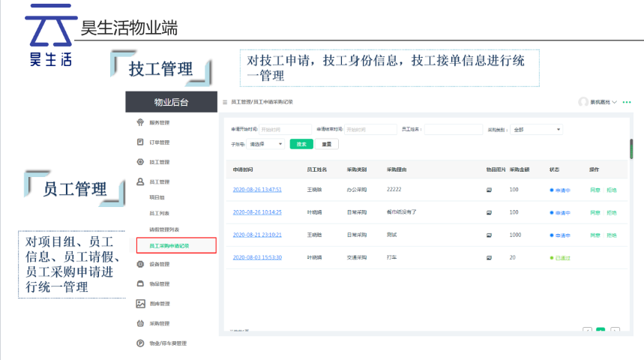644x360 pixels.
Task: Focus the 员工姓名 input field
Action: point(453,129)
